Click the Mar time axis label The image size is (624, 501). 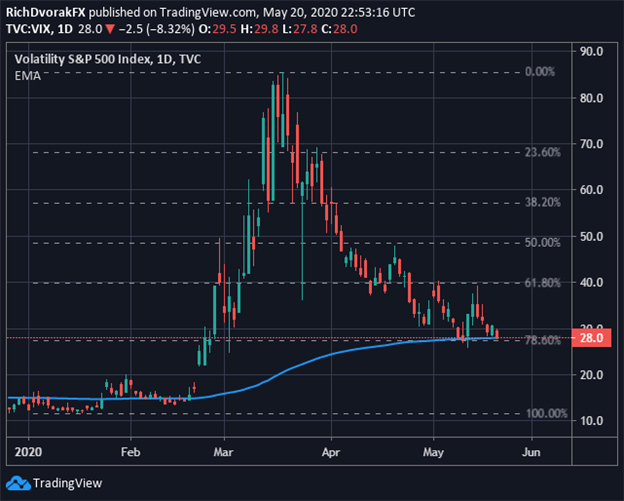[x=223, y=452]
